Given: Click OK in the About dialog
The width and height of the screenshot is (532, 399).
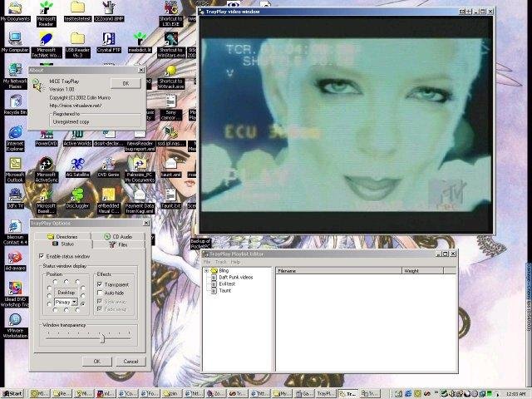Looking at the screenshot, I should tap(126, 83).
